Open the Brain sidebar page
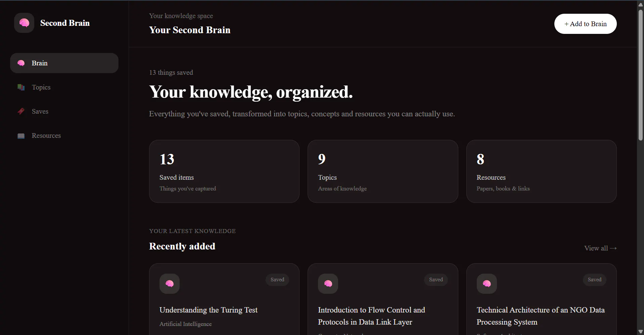Image resolution: width=644 pixels, height=335 pixels. coord(64,63)
